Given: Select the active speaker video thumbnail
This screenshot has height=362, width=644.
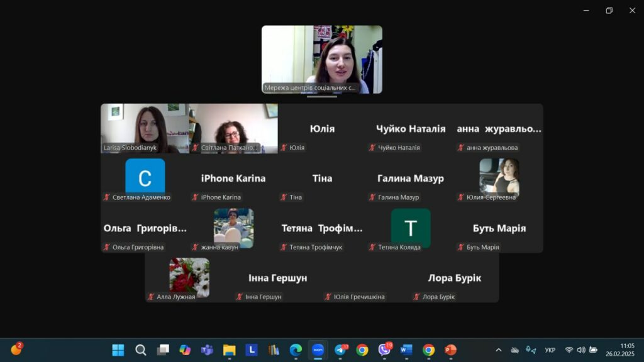Looking at the screenshot, I should pyautogui.click(x=321, y=60).
